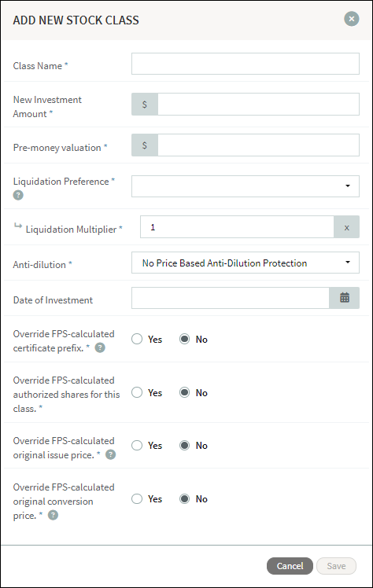Image resolution: width=373 pixels, height=588 pixels.
Task: Focus the Class Name input field
Action: point(246,64)
